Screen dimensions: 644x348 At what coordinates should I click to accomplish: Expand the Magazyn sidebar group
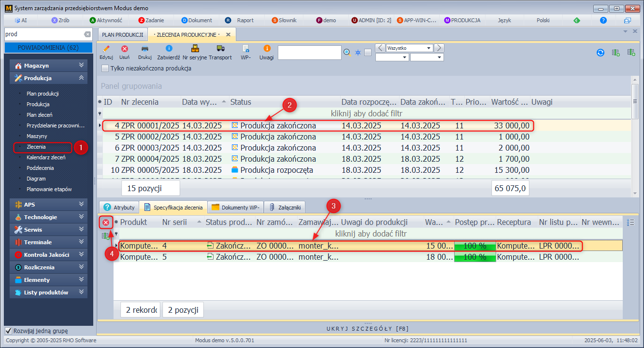click(x=48, y=66)
